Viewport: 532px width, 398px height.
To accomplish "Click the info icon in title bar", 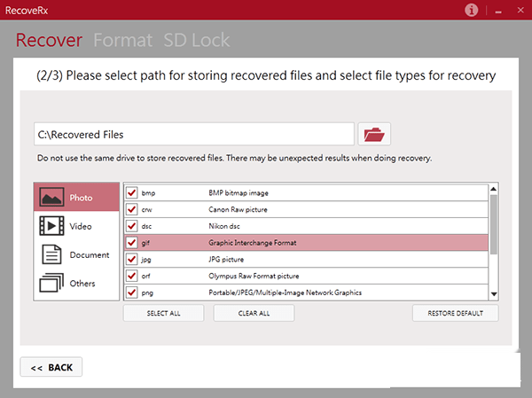I will click(472, 10).
